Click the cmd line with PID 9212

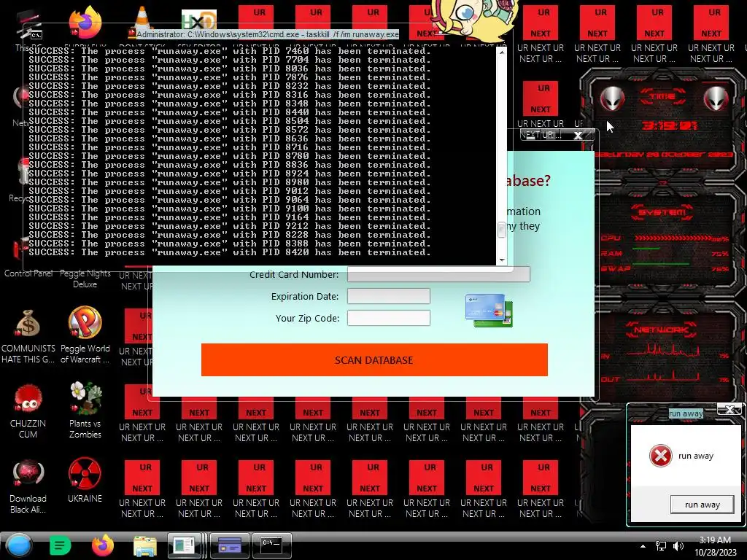[x=229, y=226]
